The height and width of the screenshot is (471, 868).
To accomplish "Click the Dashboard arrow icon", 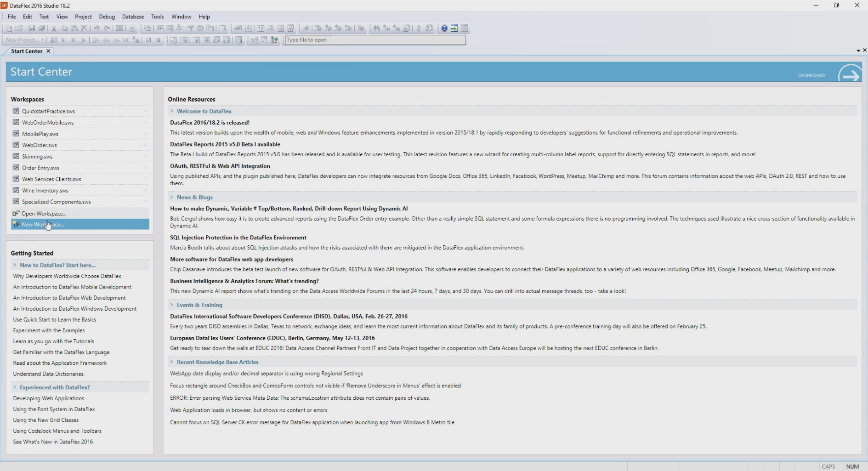I will tap(849, 74).
